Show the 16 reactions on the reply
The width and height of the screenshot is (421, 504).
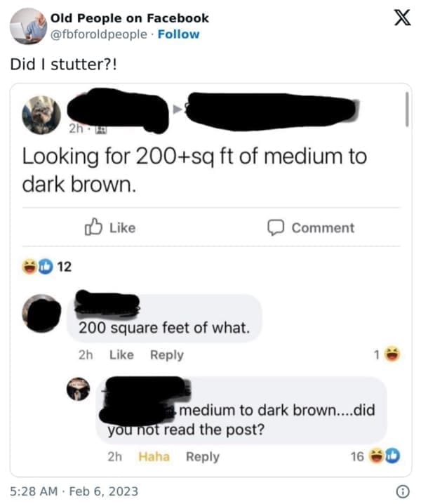(375, 456)
